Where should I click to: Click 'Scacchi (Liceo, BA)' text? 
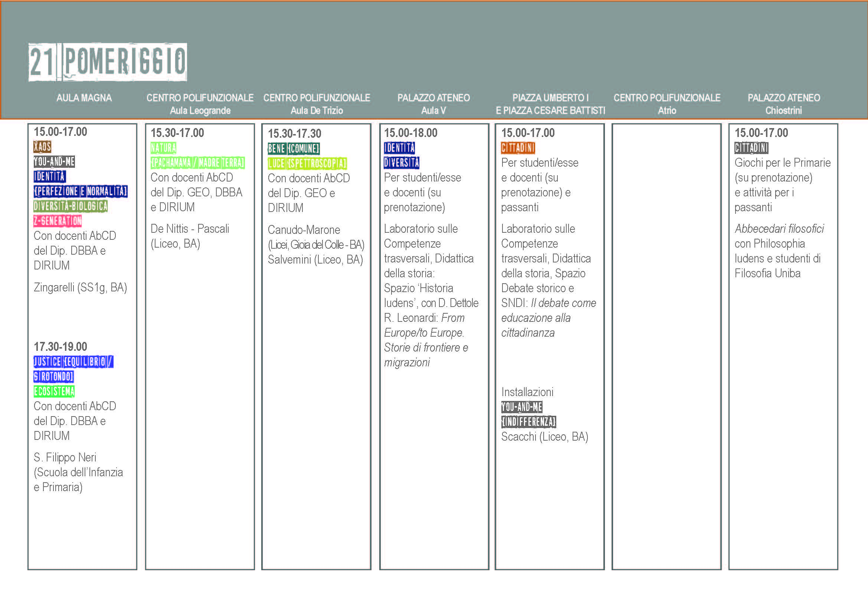(545, 437)
